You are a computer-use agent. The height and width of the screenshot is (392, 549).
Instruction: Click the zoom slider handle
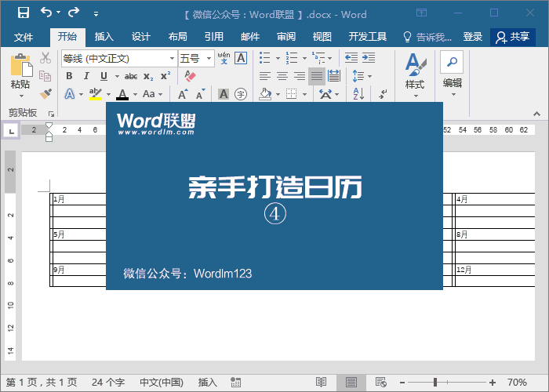click(x=435, y=383)
